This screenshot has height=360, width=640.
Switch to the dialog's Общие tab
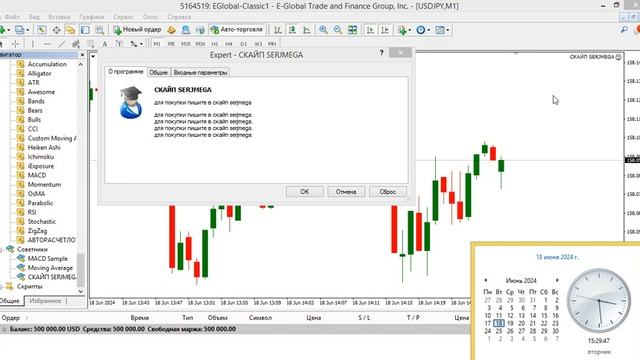(158, 72)
